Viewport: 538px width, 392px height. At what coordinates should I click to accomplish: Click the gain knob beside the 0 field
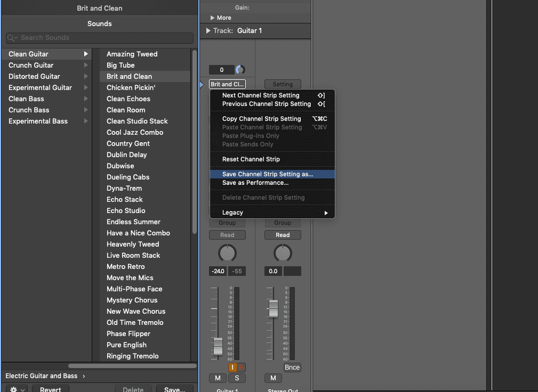click(240, 70)
